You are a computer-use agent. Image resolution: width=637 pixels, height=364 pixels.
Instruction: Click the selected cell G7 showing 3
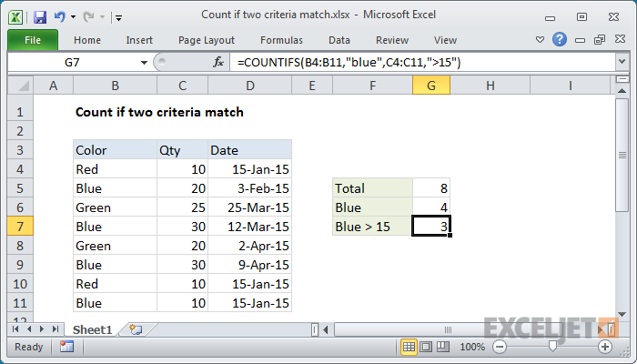tap(431, 227)
